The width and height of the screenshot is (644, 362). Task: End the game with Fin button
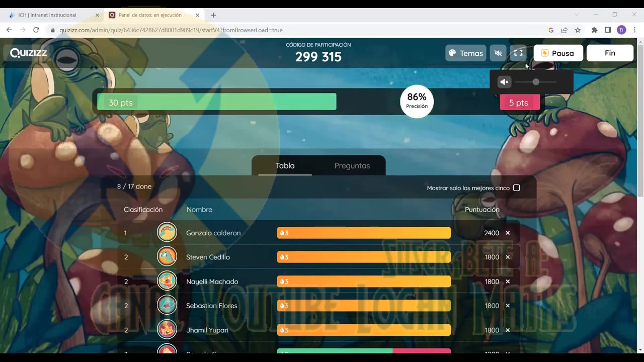coord(610,53)
